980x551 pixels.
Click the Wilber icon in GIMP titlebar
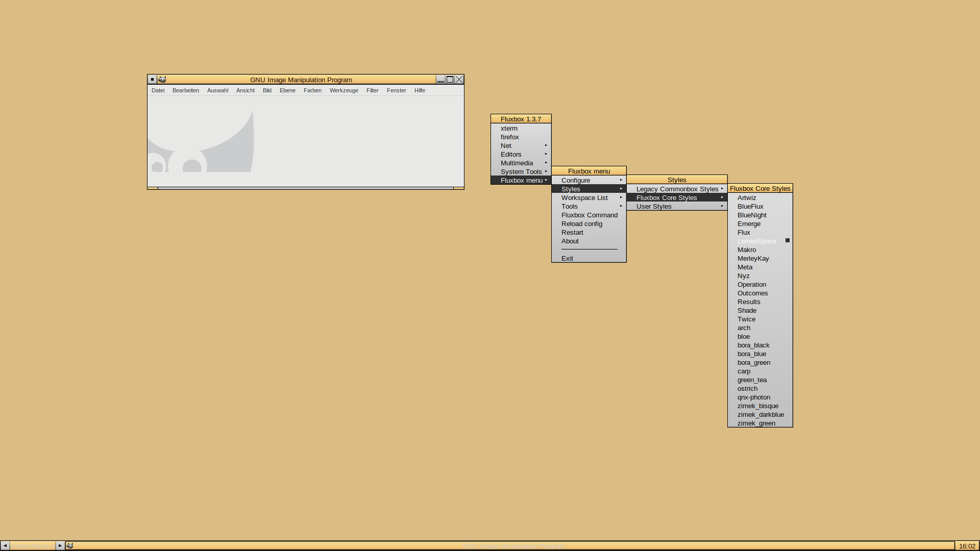pyautogui.click(x=162, y=80)
